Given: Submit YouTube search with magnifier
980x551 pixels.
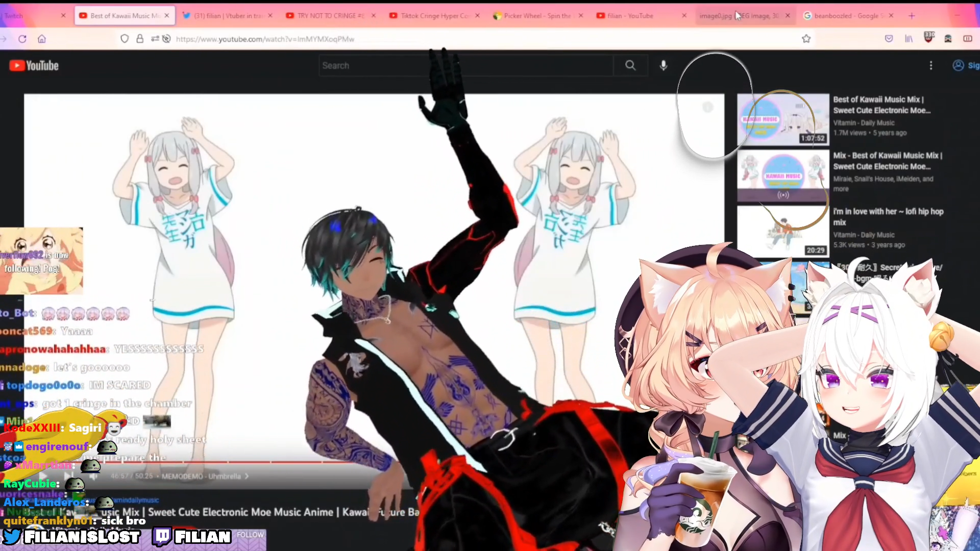Looking at the screenshot, I should point(630,65).
